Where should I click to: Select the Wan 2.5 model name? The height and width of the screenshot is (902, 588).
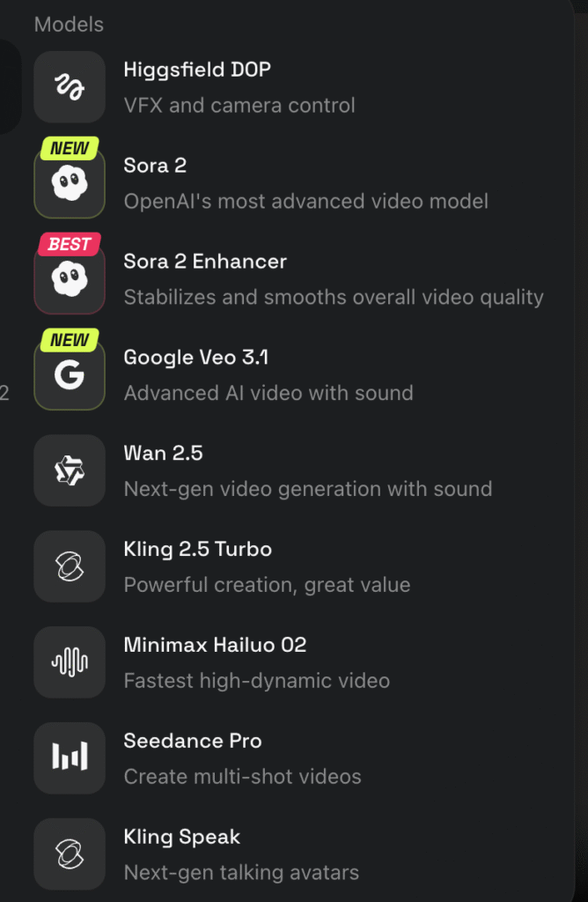[164, 454]
